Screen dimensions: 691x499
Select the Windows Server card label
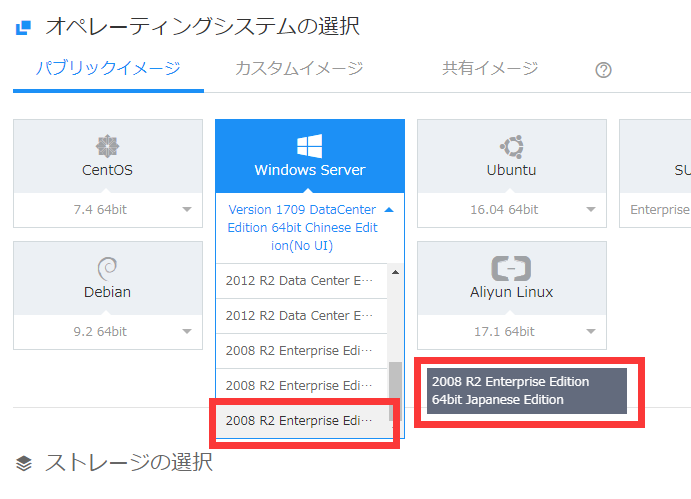pos(310,170)
